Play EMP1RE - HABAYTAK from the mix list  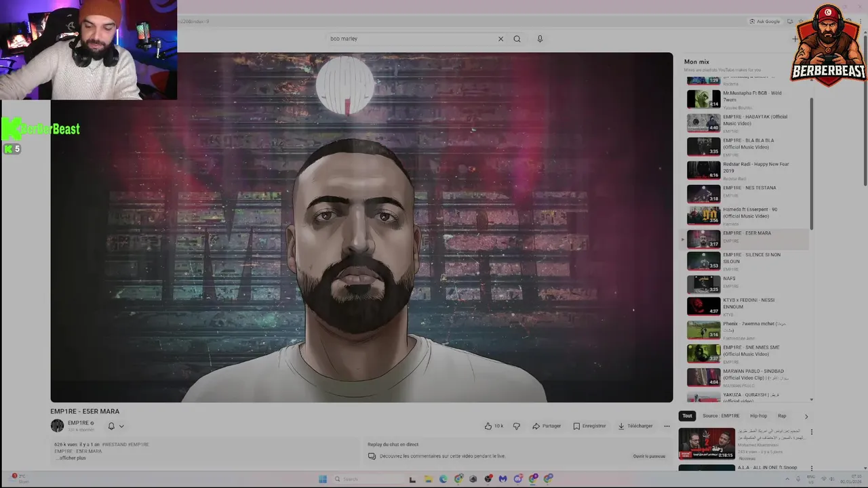point(746,123)
